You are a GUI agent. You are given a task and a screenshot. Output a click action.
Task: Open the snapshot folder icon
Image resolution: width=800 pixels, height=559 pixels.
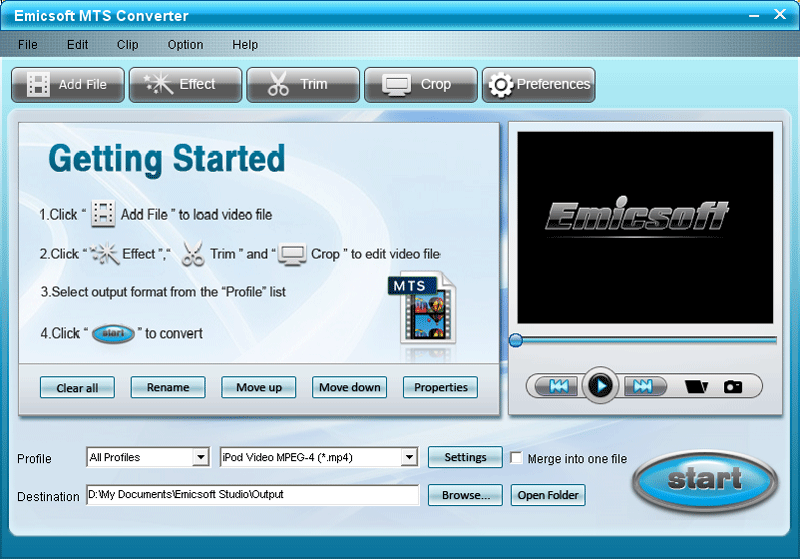[696, 387]
